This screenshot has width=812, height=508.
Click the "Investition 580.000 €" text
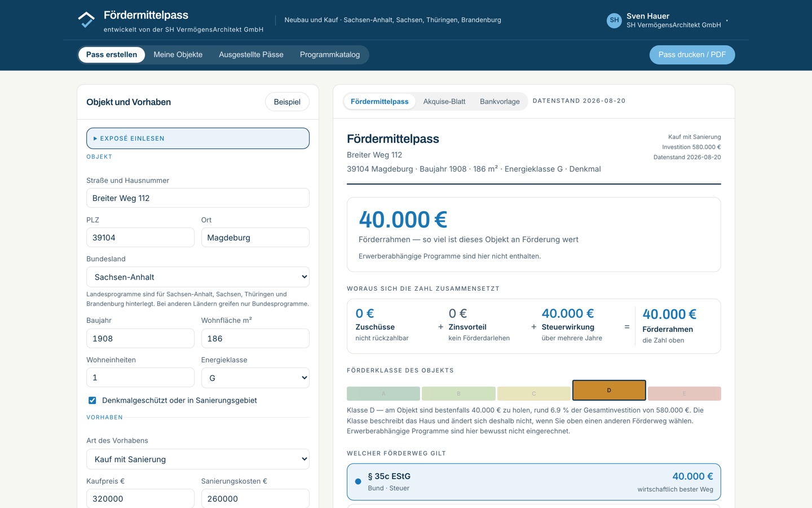[x=691, y=147]
